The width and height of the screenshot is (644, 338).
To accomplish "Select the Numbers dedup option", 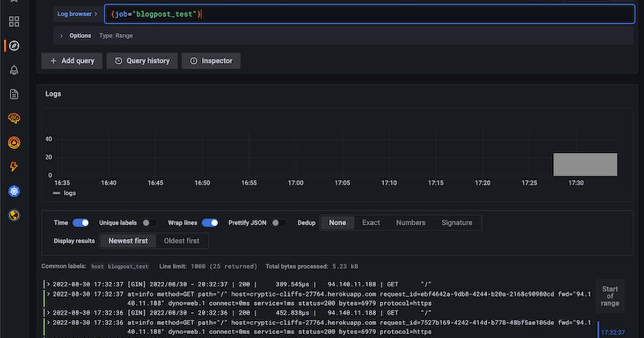I will [411, 223].
